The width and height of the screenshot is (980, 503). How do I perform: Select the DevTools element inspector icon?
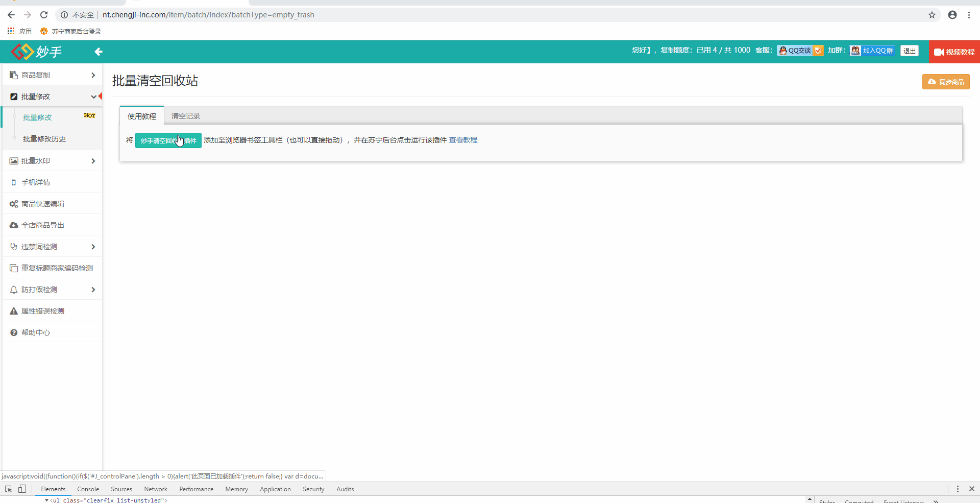[9, 489]
